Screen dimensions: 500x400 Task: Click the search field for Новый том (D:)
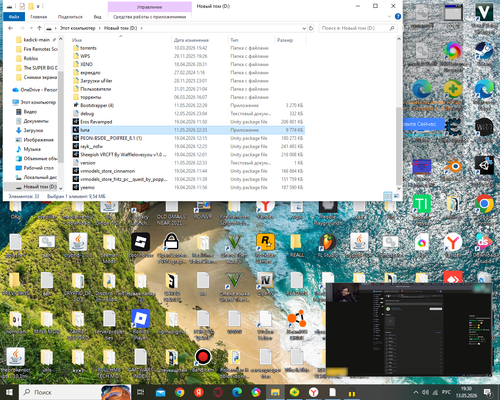(358, 28)
